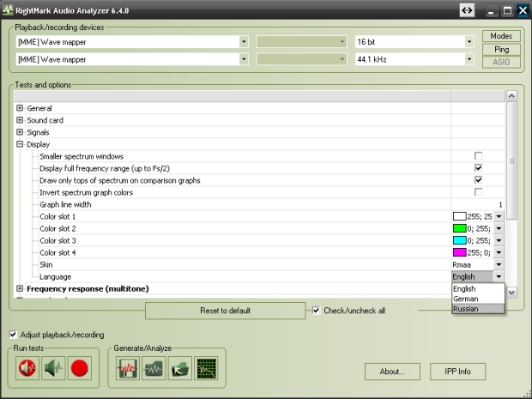532x399 pixels.
Task: Select Russian in language list
Action: pos(479,309)
